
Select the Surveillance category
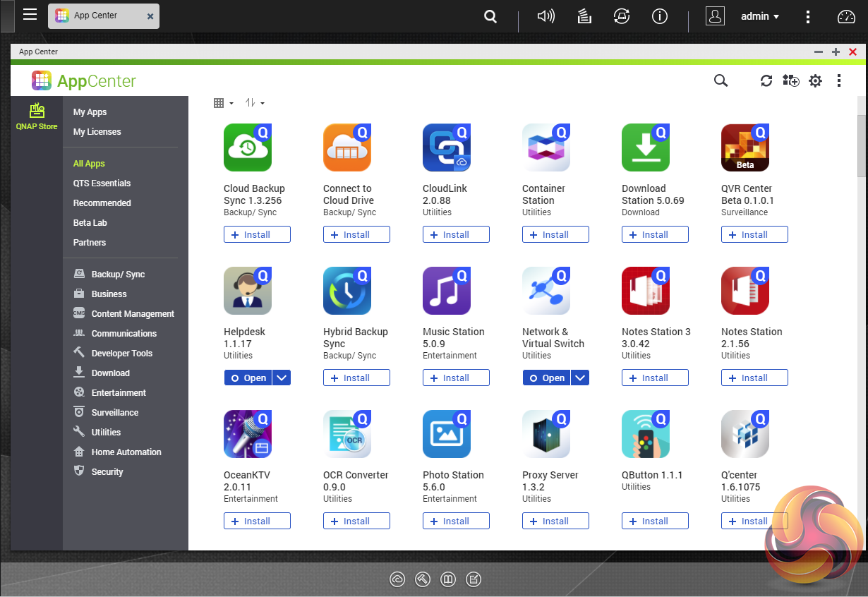point(114,412)
